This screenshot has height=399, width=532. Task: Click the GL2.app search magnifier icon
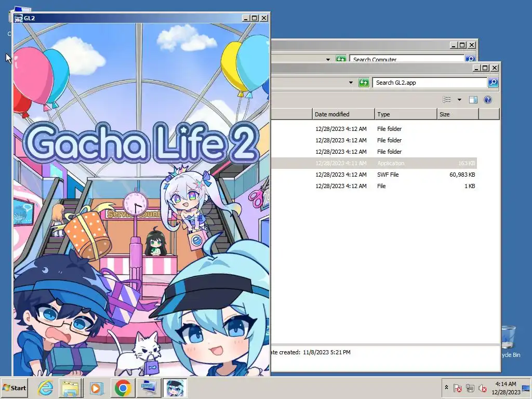coord(493,83)
